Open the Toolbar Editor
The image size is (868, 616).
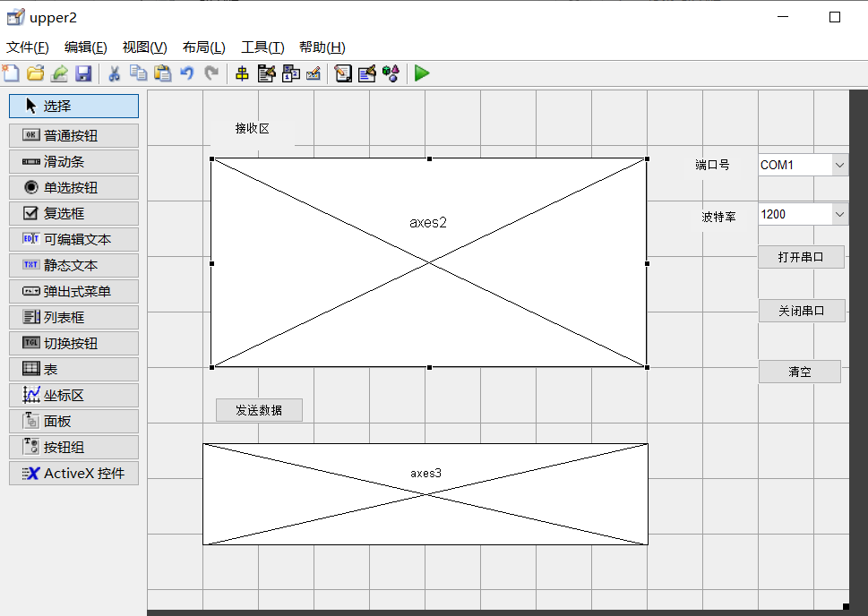tap(314, 73)
